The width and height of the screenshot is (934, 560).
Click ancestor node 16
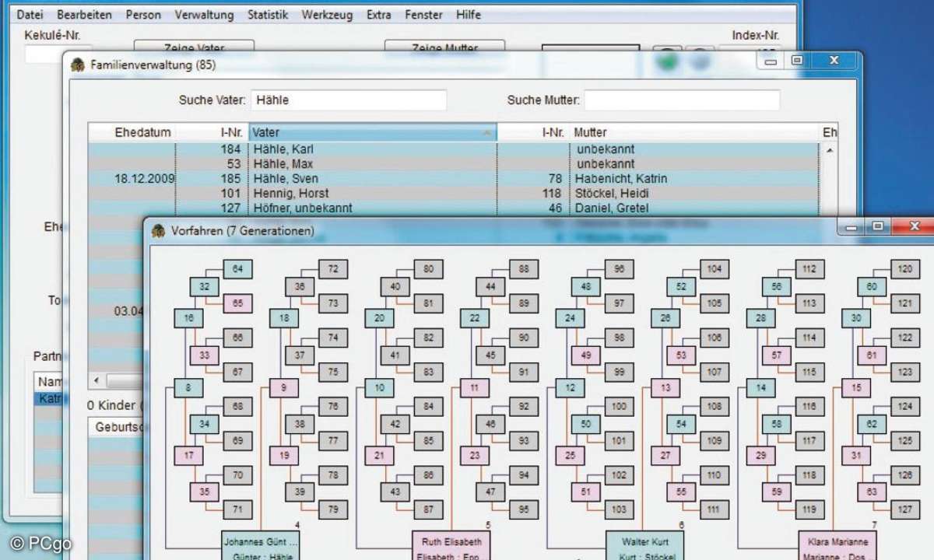click(x=188, y=318)
